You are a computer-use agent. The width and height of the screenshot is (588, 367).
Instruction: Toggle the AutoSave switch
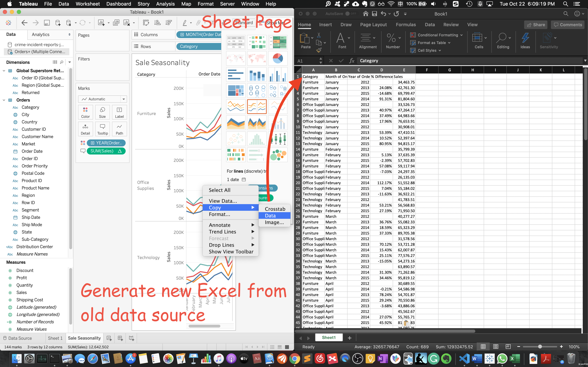pos(351,14)
